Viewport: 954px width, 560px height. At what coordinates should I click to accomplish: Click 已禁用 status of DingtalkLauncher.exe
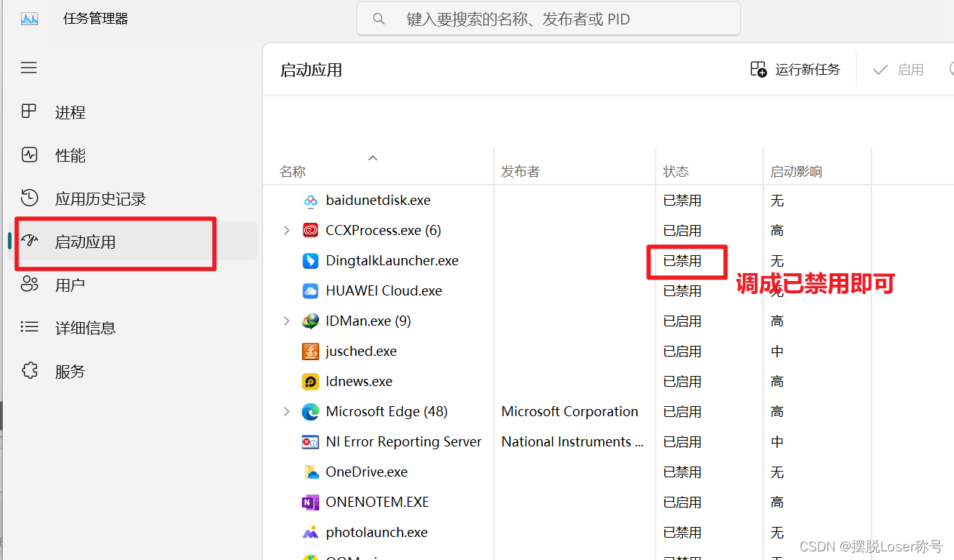point(682,261)
